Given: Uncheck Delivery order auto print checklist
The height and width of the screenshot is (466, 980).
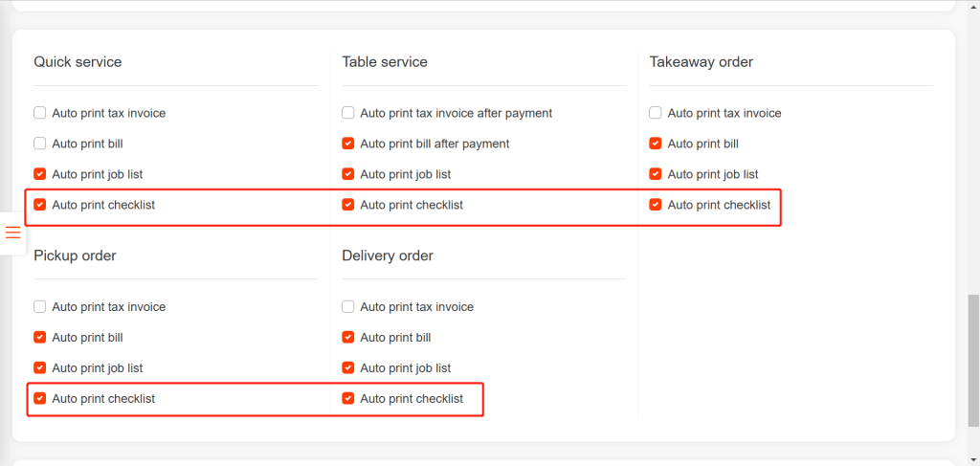Looking at the screenshot, I should tap(348, 399).
